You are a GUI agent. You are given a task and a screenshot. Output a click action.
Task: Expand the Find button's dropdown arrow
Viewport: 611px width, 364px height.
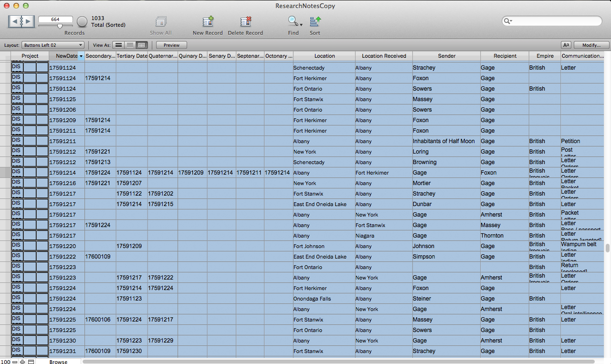301,24
